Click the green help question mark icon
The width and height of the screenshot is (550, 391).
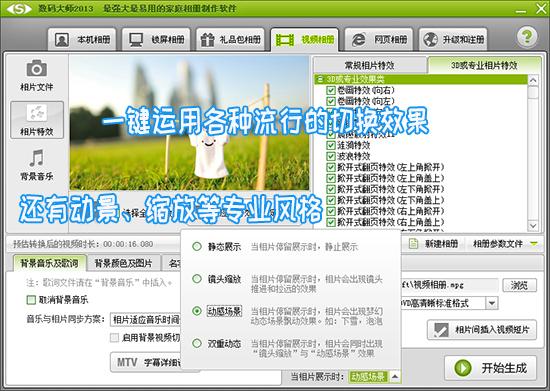(526, 36)
